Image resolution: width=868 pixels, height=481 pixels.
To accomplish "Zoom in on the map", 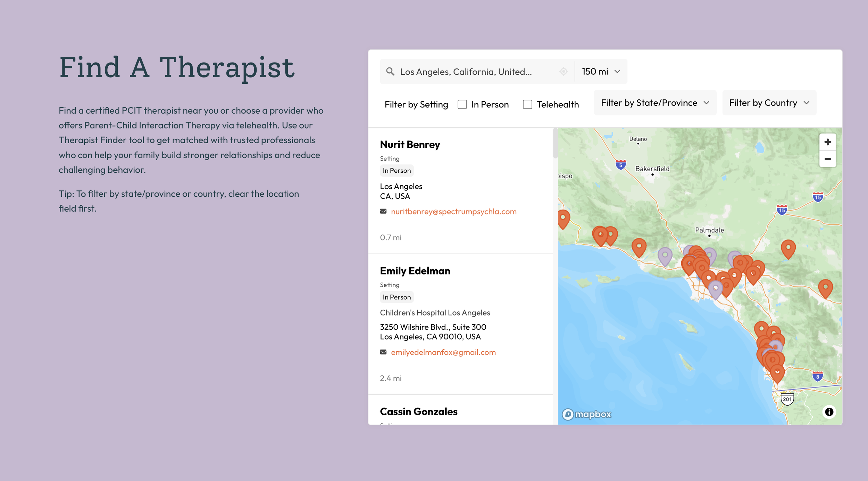I will [x=828, y=142].
